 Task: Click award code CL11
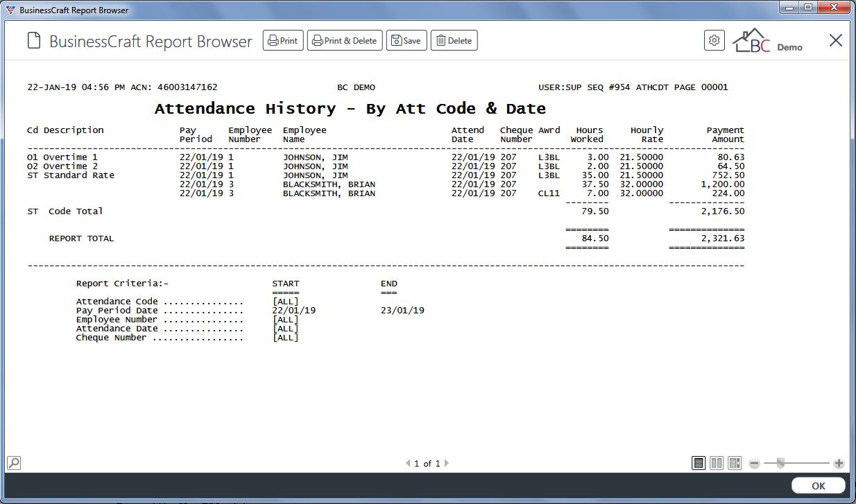[549, 193]
